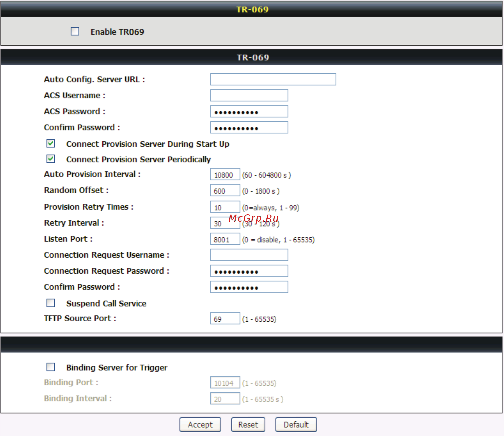Click the white TR-069 section header

point(253,57)
